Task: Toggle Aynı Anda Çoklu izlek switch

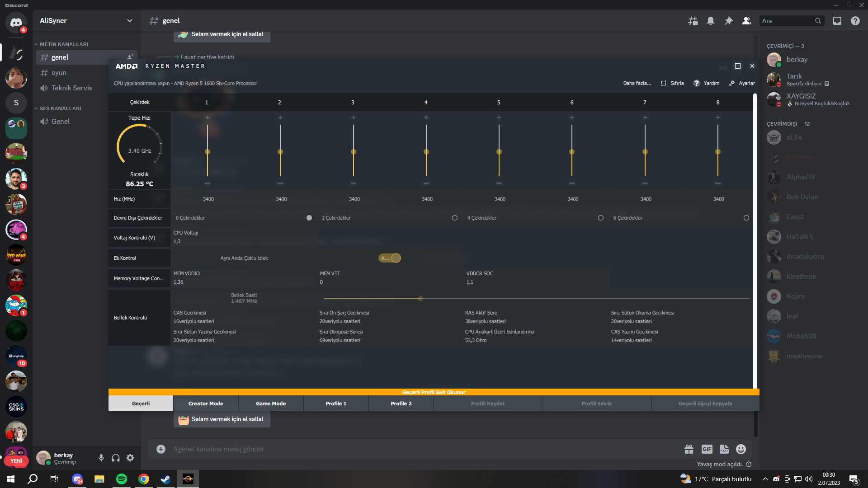Action: tap(390, 258)
